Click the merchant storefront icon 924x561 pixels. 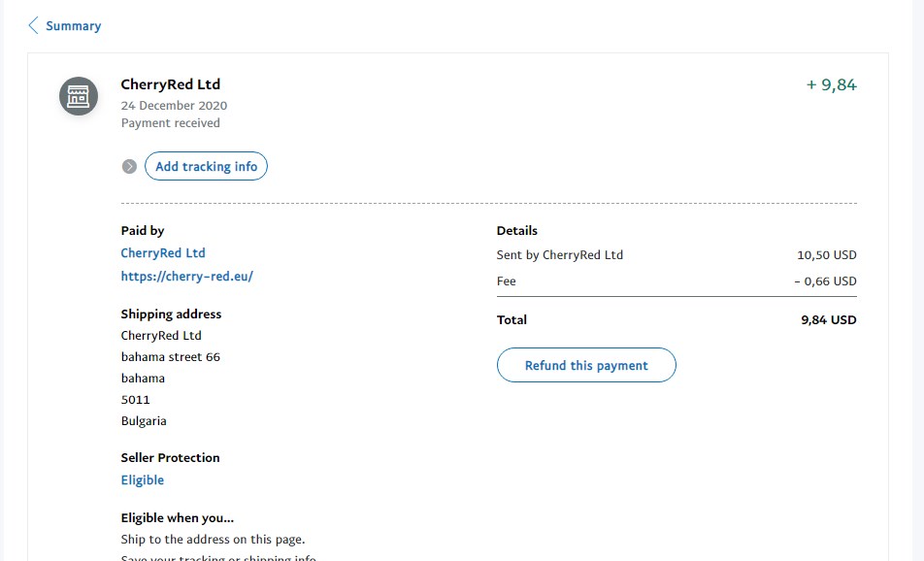point(79,96)
